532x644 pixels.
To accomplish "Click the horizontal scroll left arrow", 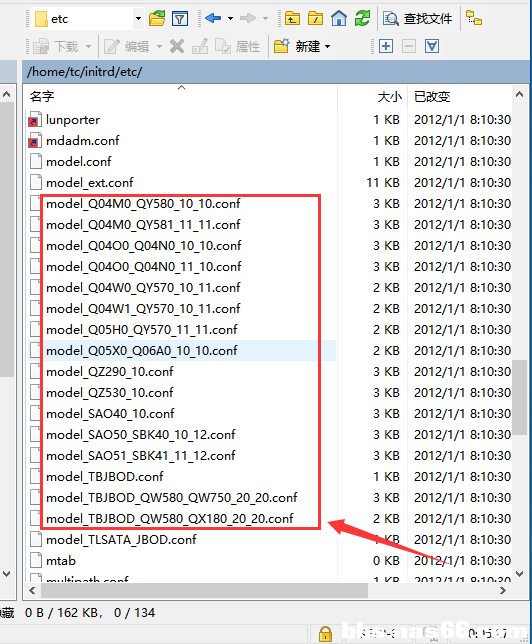I will coord(32,591).
